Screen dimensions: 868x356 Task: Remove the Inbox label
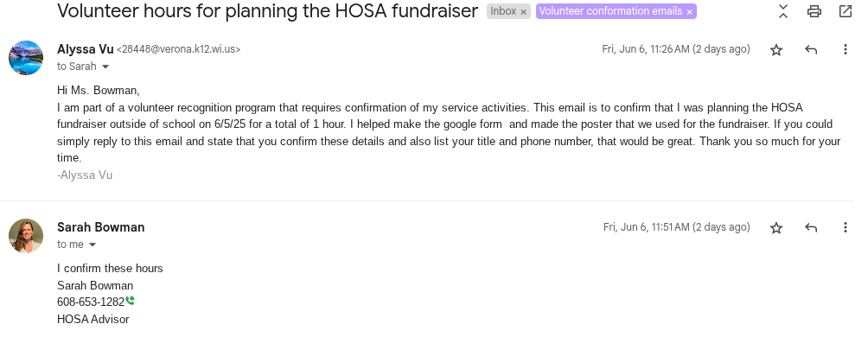click(x=523, y=12)
